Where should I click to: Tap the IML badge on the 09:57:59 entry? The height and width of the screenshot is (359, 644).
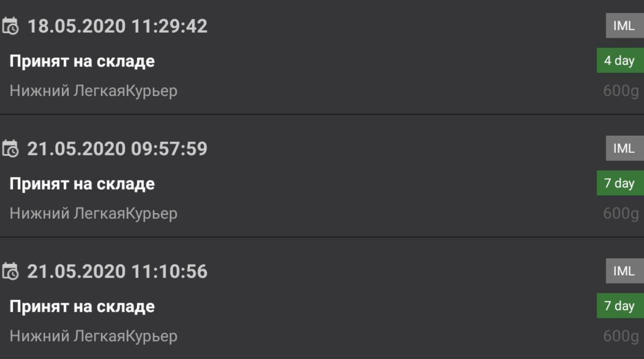coord(624,148)
